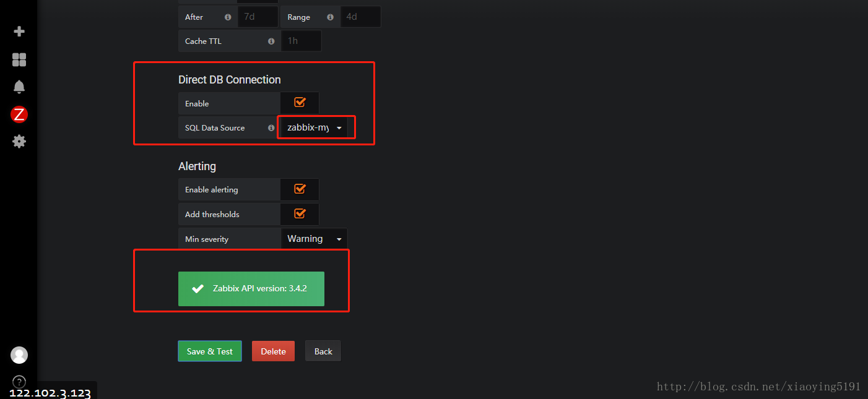Open the Help question mark icon
Image resolution: width=868 pixels, height=399 pixels.
click(19, 381)
